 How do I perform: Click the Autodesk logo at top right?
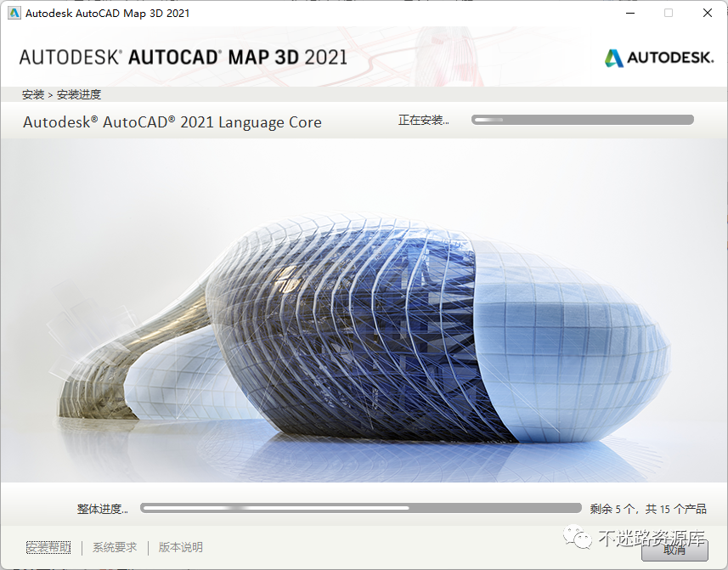click(x=659, y=58)
